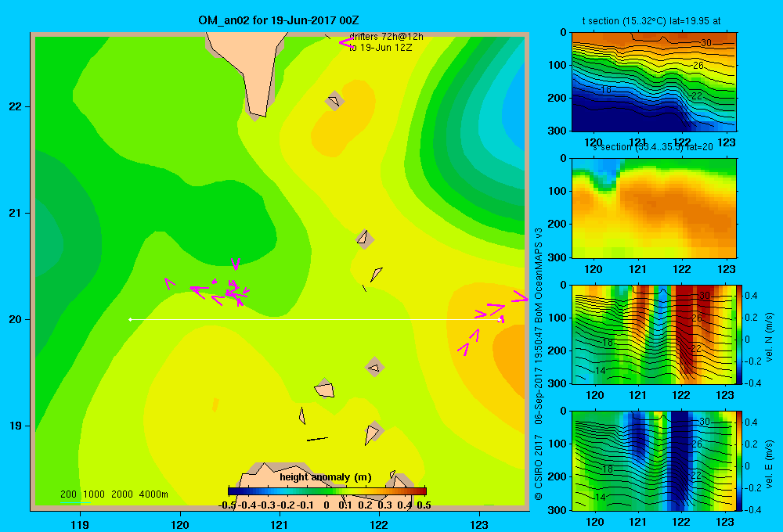Click the white dot at the section line's western end

point(130,319)
